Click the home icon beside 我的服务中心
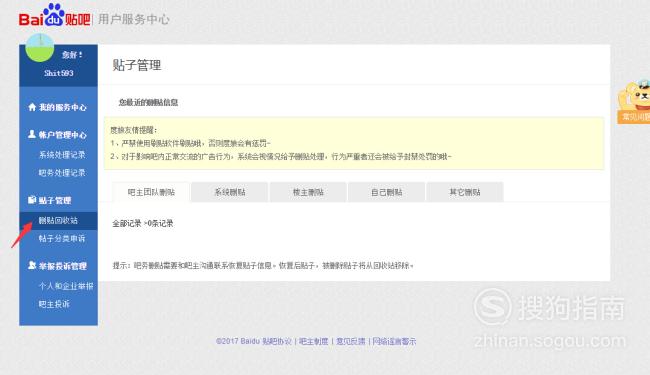Image resolution: width=650 pixels, height=375 pixels. pos(32,107)
